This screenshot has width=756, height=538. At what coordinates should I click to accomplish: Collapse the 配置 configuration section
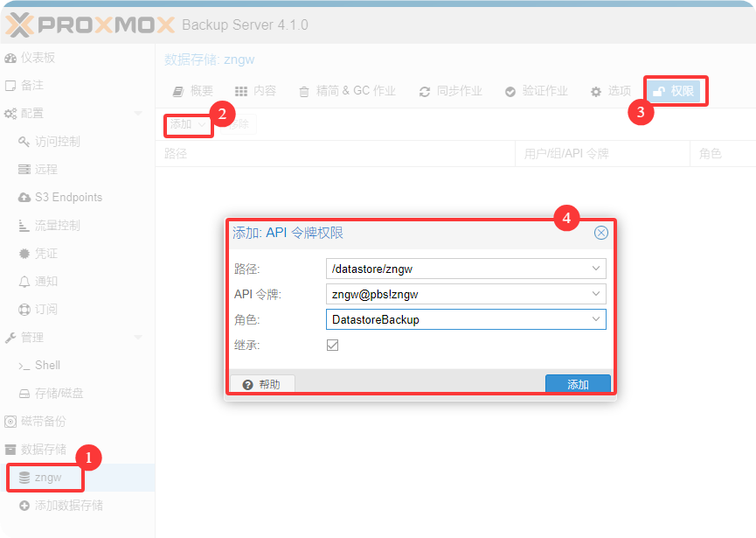(137, 114)
